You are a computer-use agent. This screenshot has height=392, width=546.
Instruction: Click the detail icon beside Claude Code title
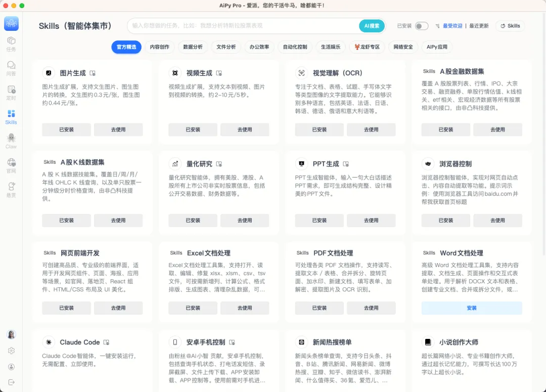click(106, 342)
